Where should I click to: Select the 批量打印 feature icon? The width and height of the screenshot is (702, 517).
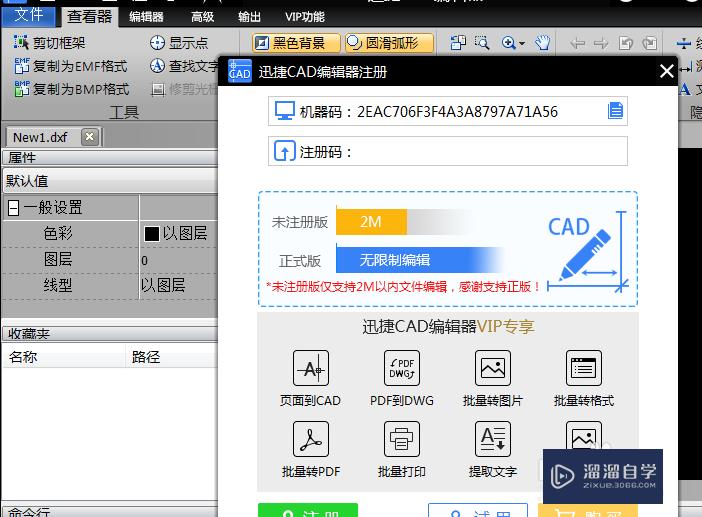402,439
